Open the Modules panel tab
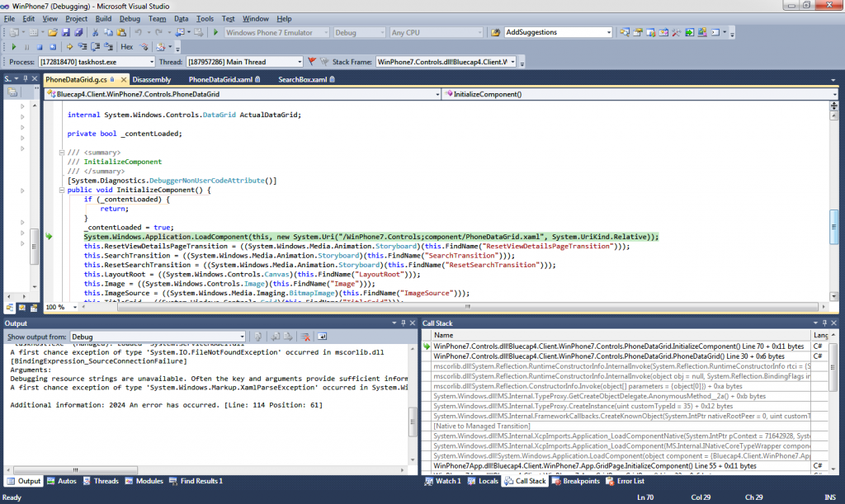This screenshot has width=845, height=504. pyautogui.click(x=144, y=482)
